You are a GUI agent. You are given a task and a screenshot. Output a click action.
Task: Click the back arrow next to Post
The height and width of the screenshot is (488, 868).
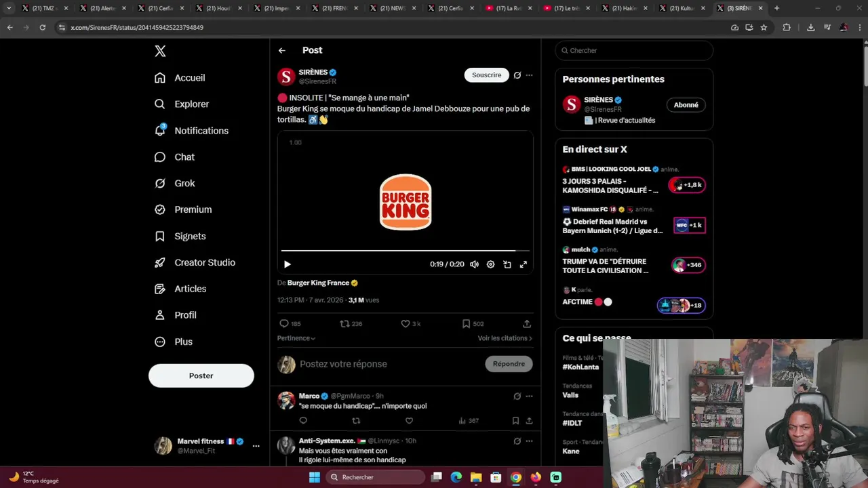coord(281,50)
